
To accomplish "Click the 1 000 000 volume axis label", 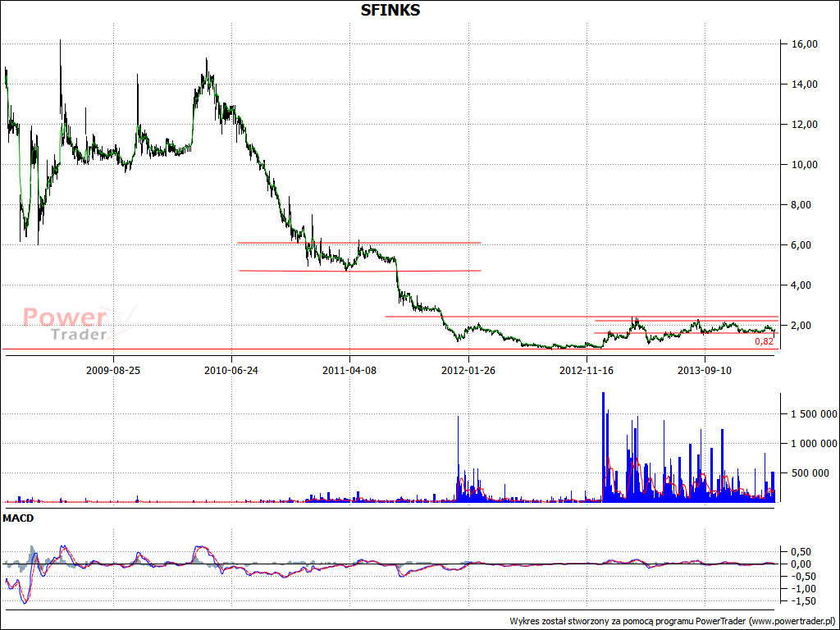I will [x=815, y=444].
